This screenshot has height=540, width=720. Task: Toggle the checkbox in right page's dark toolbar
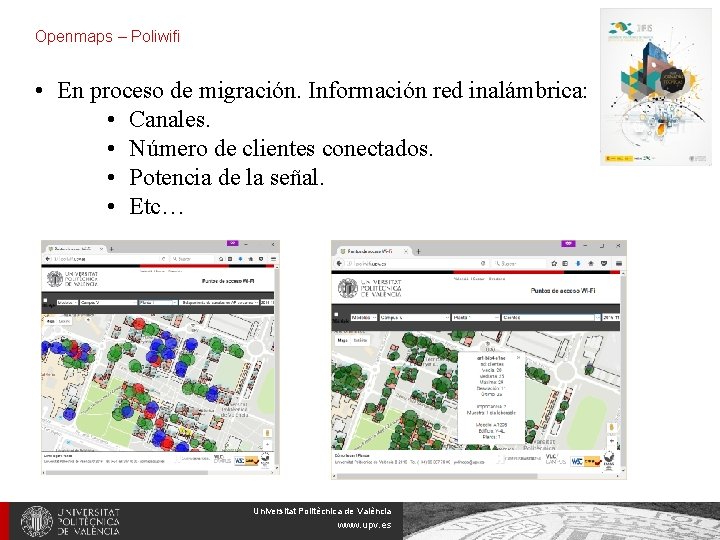(336, 315)
